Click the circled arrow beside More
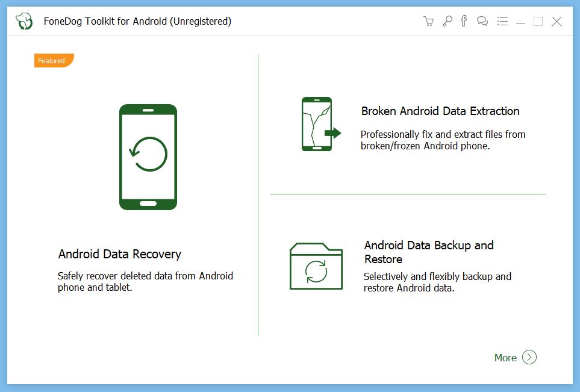This screenshot has width=580, height=392. pyautogui.click(x=529, y=357)
